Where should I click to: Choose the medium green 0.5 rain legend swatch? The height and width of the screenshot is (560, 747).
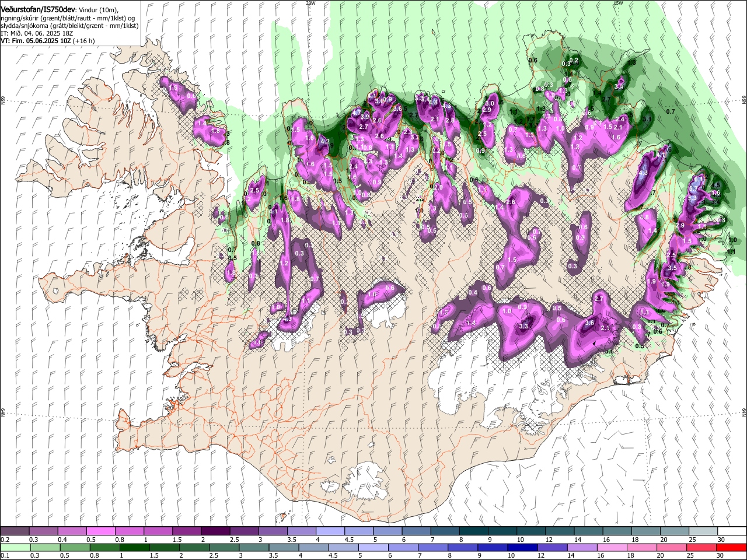click(75, 547)
